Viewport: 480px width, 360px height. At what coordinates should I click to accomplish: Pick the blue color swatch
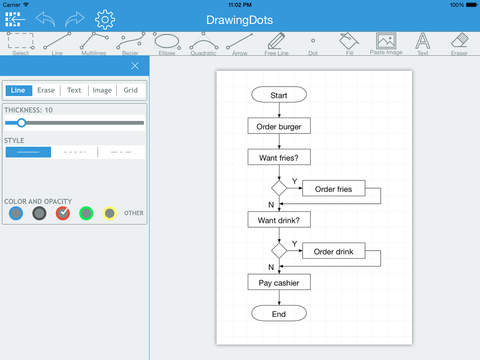click(16, 213)
